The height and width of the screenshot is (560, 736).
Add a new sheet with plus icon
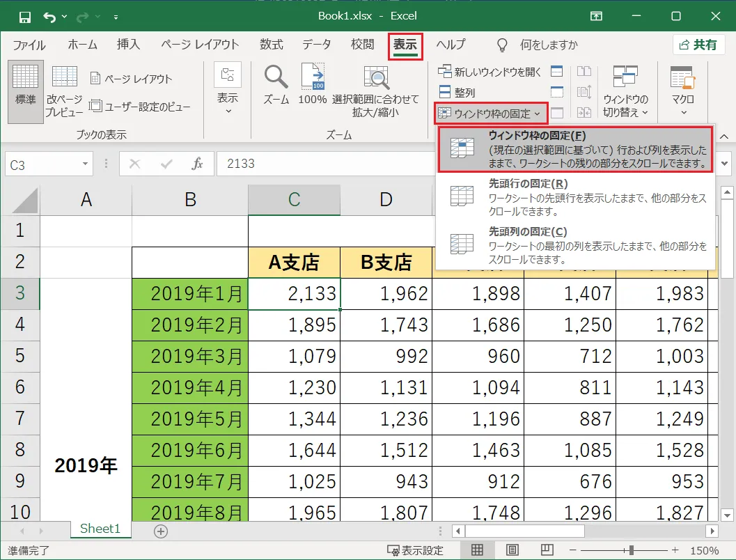pyautogui.click(x=161, y=531)
